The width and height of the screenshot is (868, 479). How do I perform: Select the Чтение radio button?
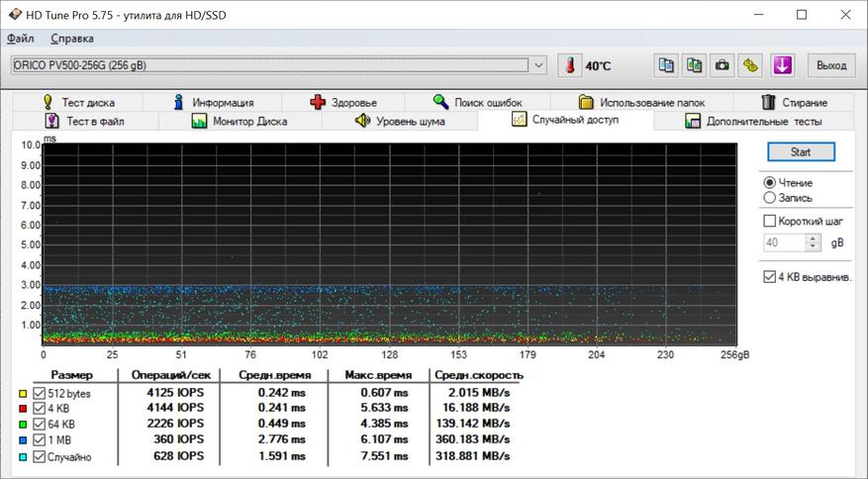pos(769,183)
